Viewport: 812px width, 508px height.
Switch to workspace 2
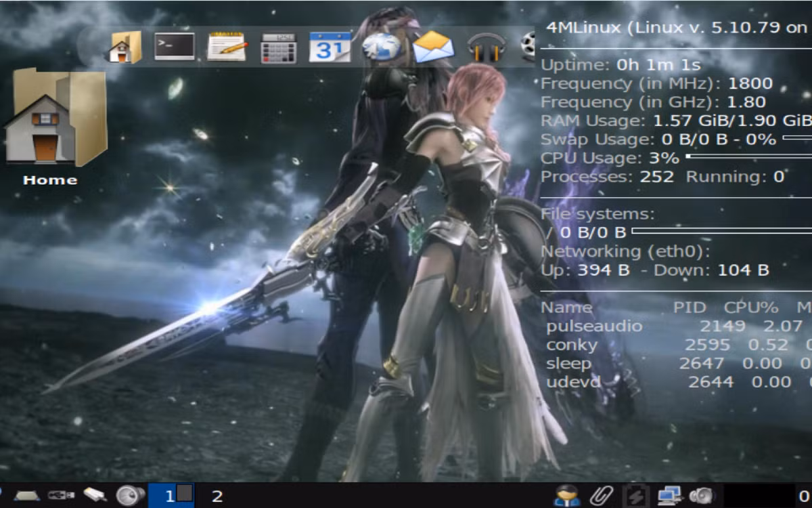pos(217,496)
